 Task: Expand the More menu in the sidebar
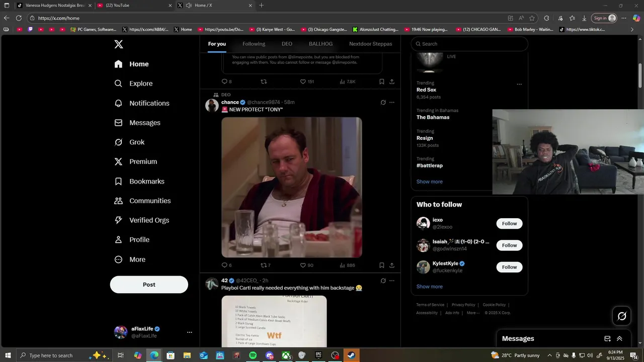coord(130,259)
